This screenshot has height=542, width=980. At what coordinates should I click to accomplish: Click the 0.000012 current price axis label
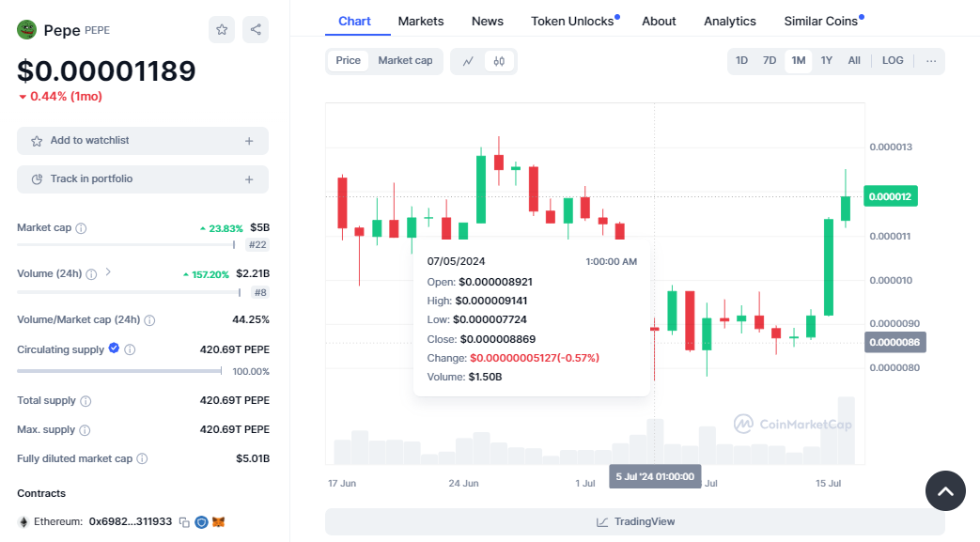(890, 196)
